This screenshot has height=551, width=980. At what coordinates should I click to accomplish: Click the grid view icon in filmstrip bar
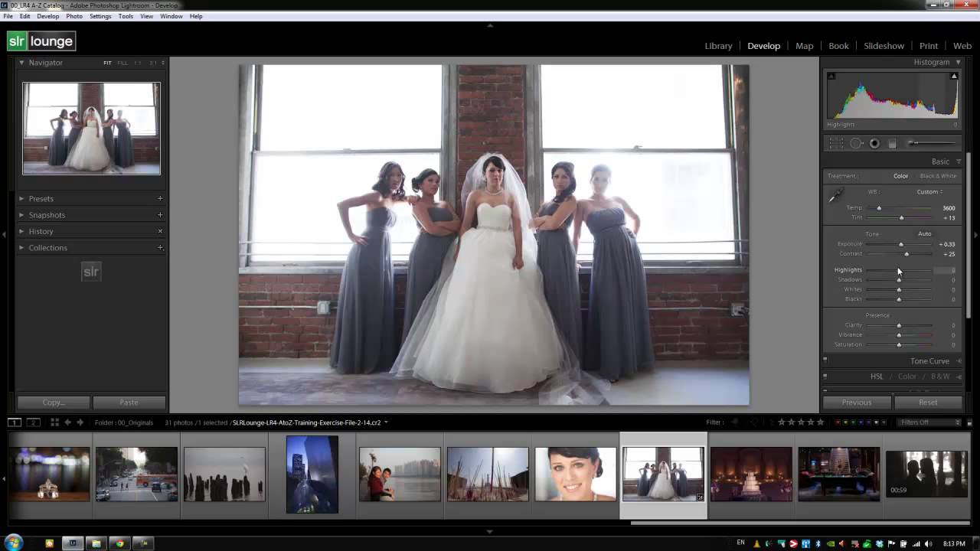[x=54, y=422]
